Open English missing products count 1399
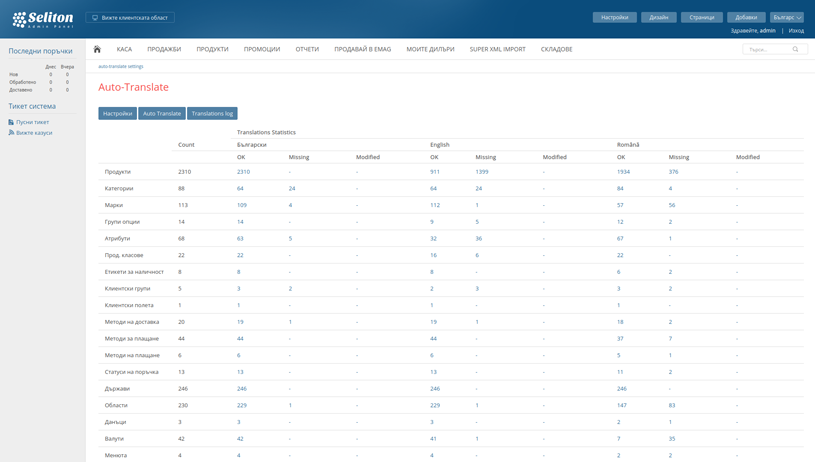The image size is (815, 462). tap(482, 172)
